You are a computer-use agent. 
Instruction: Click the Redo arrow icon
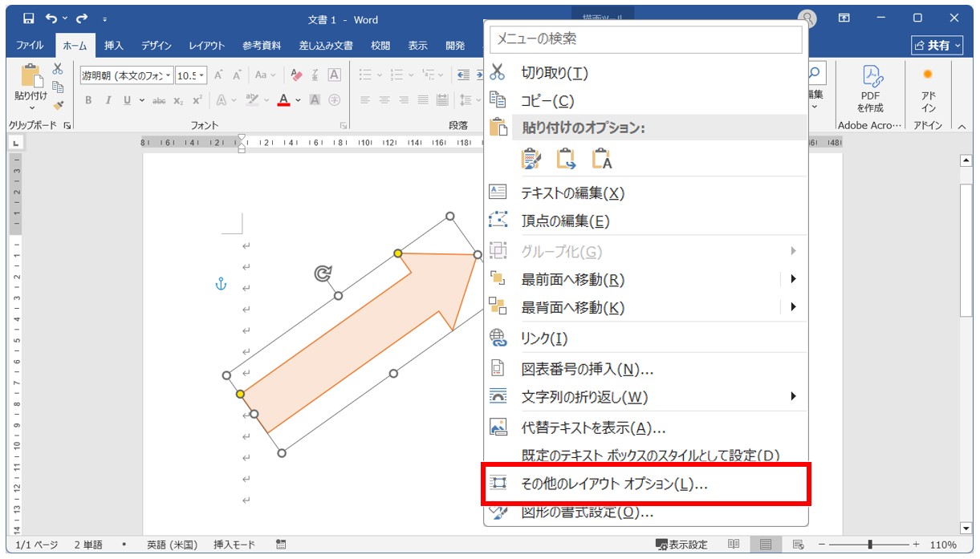tap(82, 18)
